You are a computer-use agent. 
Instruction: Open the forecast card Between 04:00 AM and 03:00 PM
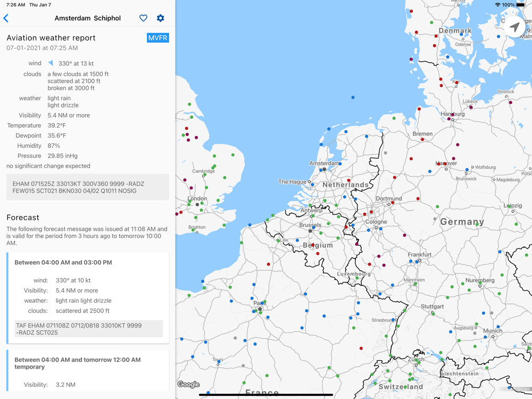[88, 298]
